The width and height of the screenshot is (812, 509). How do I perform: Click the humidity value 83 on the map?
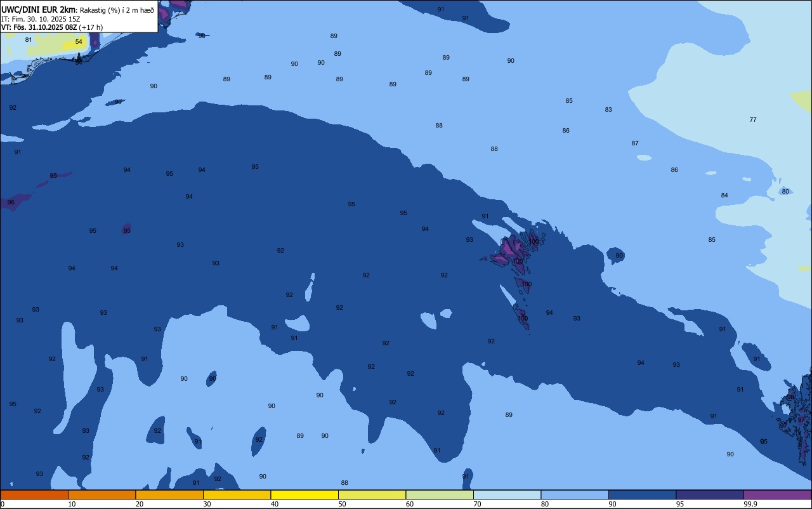(x=608, y=110)
